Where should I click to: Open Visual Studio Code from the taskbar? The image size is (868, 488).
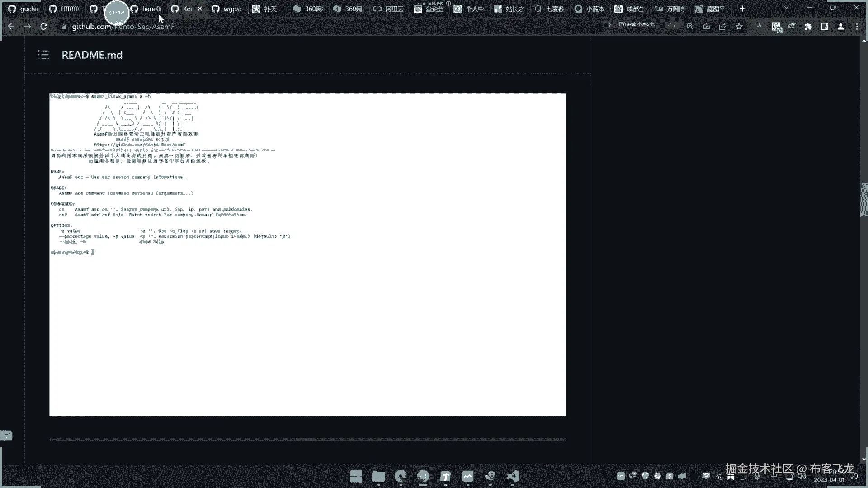pos(512,476)
